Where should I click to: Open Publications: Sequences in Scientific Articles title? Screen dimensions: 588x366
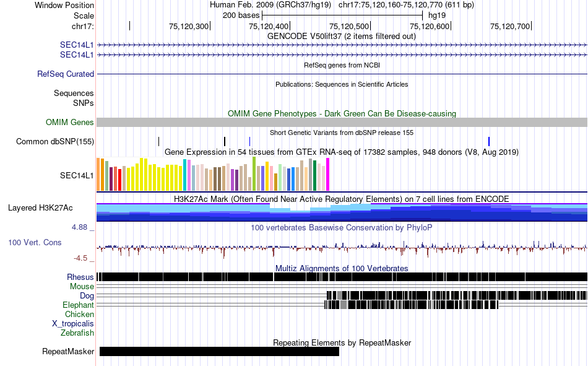342,84
